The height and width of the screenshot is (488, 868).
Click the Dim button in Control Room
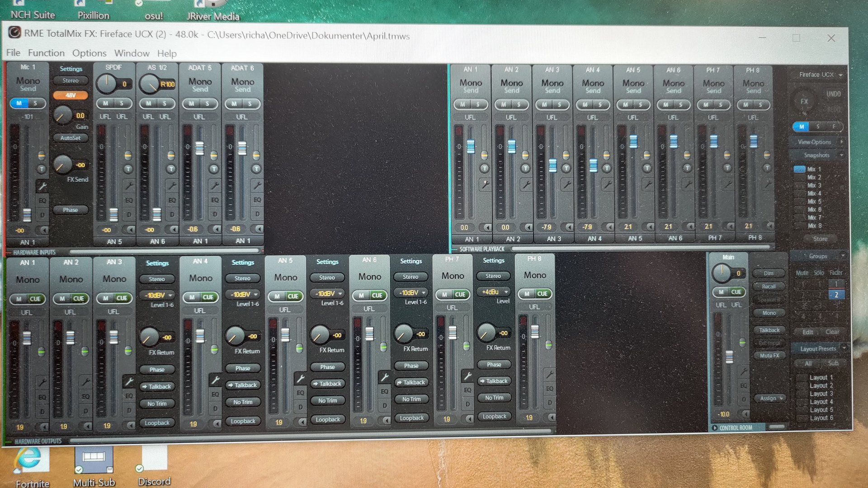pos(769,273)
